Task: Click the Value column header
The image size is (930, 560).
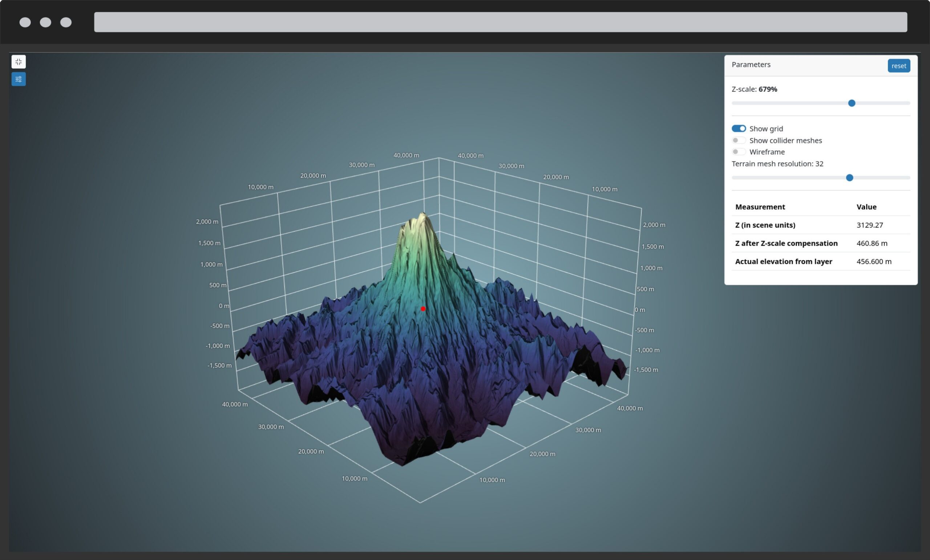Action: click(x=866, y=207)
